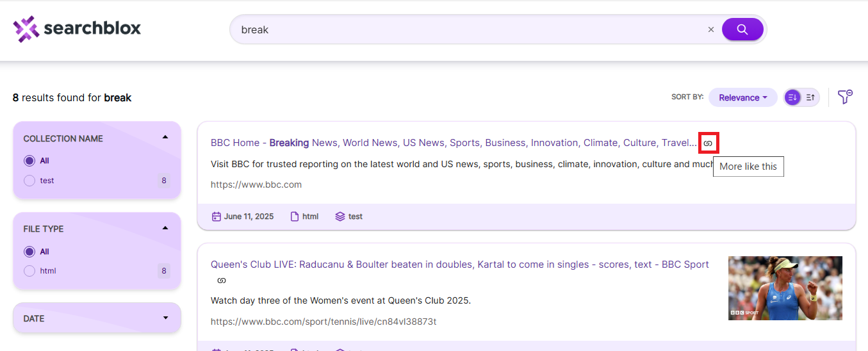Click the https://www.bbc.com URL
The image size is (868, 351).
256,184
